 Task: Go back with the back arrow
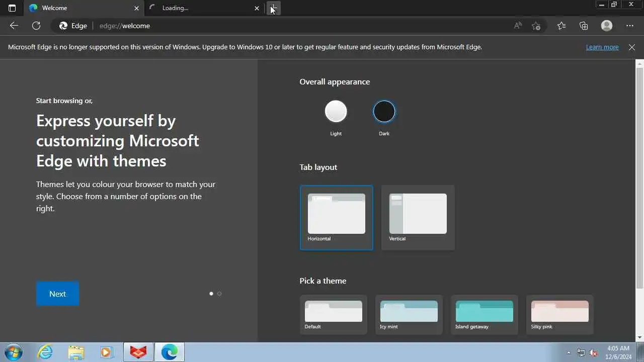pyautogui.click(x=14, y=26)
